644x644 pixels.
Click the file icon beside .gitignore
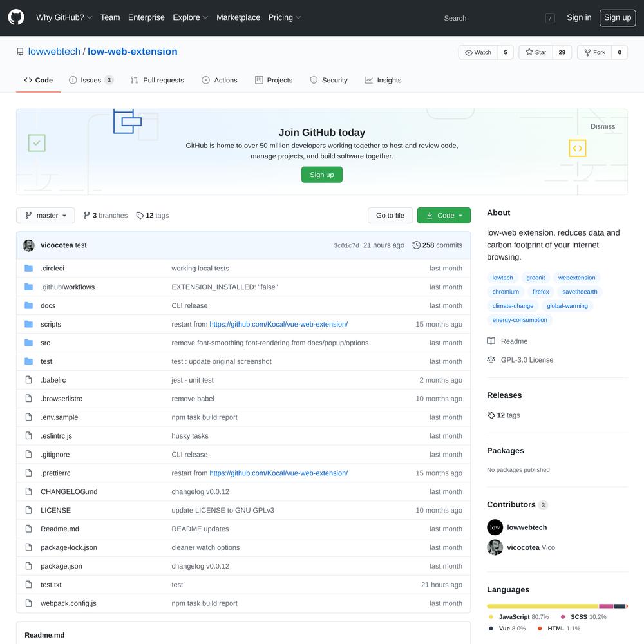(x=29, y=454)
